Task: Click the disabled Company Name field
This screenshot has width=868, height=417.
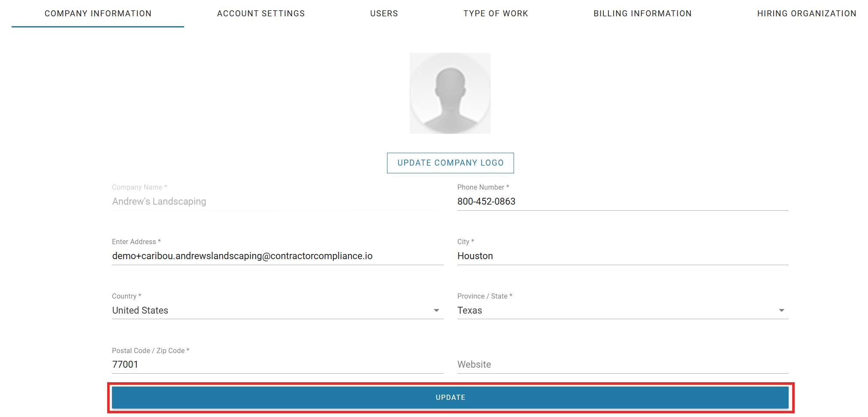Action: tap(277, 202)
